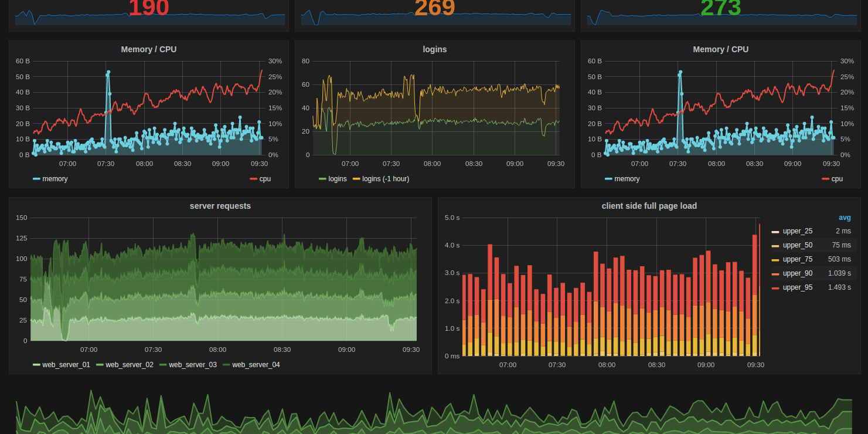
Task: Toggle upper_95 series in page load legend
Action: 798,287
